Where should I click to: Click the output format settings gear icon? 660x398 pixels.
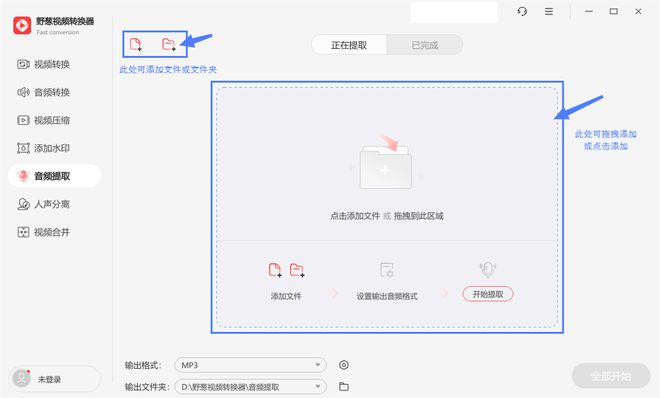tap(344, 365)
